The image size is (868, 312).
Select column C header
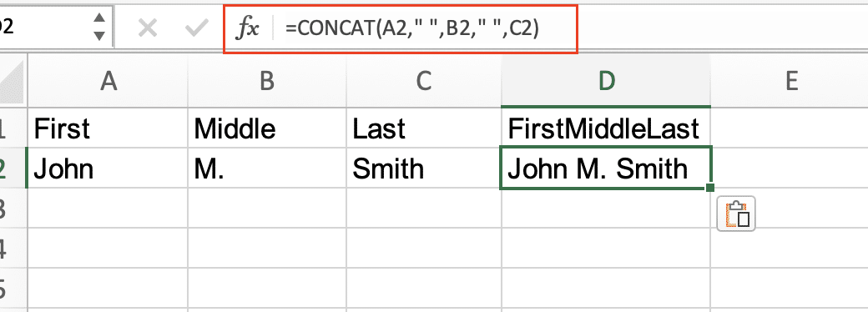click(x=424, y=82)
